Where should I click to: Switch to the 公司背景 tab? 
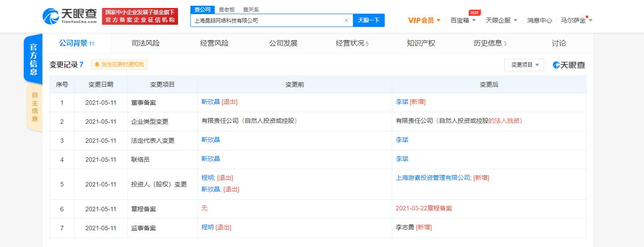(76, 43)
